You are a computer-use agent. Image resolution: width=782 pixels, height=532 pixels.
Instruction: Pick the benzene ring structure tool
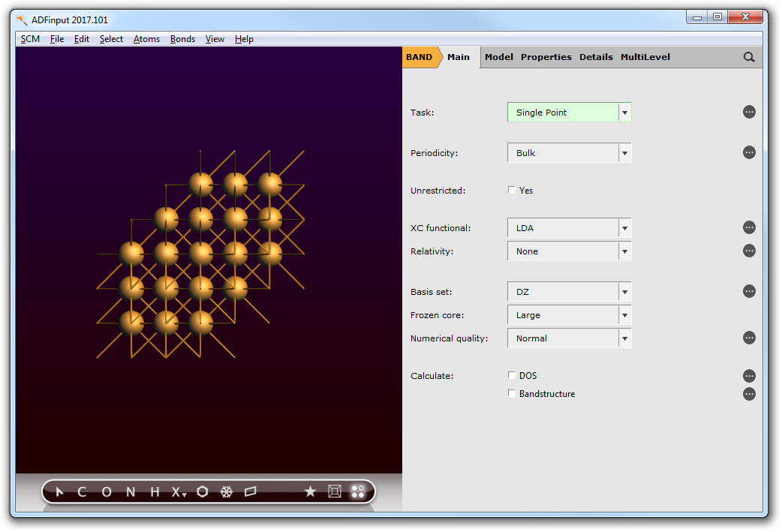point(203,492)
